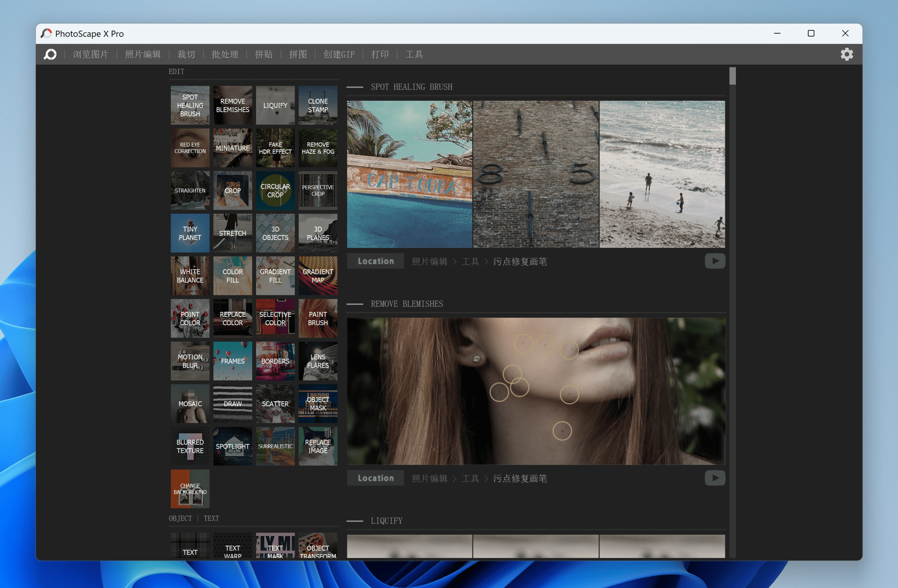
Task: Click the PhotoScape home logo icon
Action: point(50,54)
